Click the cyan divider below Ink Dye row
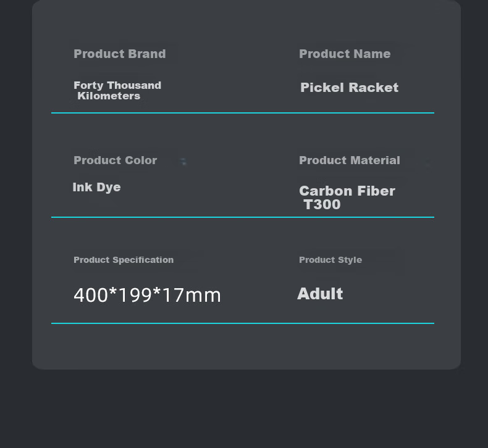This screenshot has height=448, width=488. coord(243,217)
